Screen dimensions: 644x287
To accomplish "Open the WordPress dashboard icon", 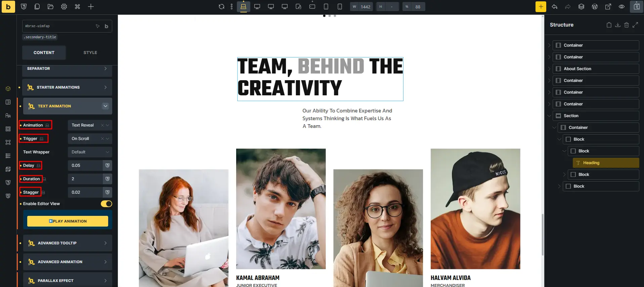I will click(595, 7).
